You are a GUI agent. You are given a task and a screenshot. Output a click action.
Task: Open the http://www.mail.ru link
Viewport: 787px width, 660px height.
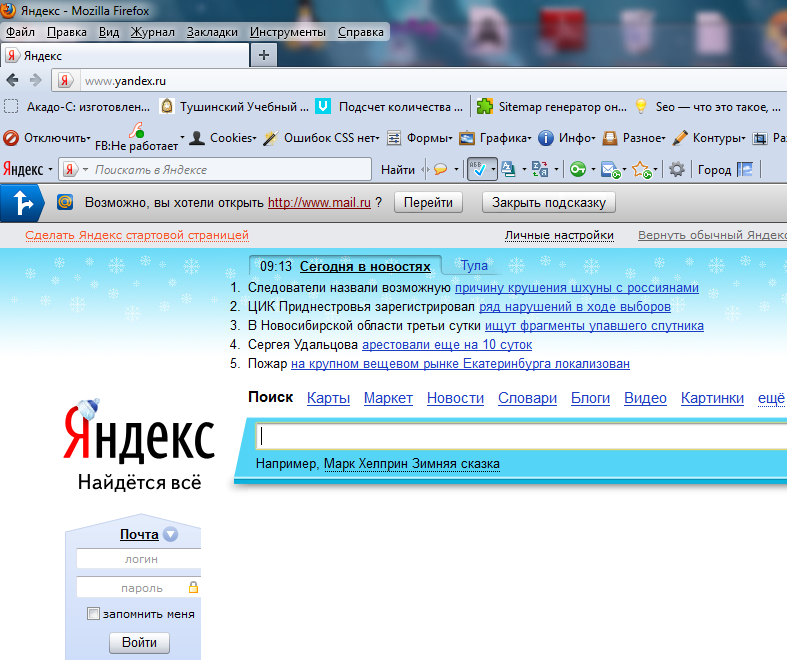[x=319, y=203]
